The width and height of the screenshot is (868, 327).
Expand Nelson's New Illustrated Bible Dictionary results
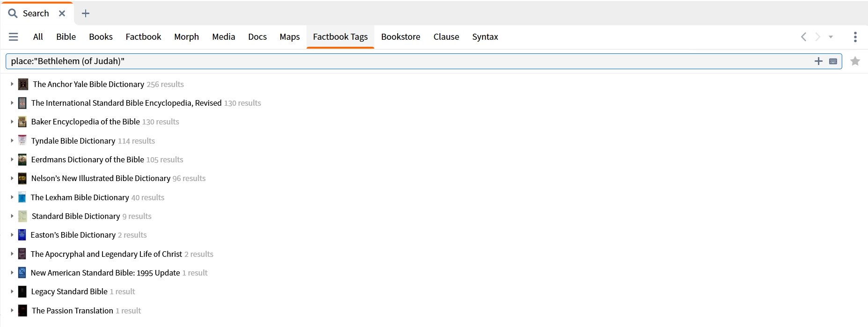12,178
